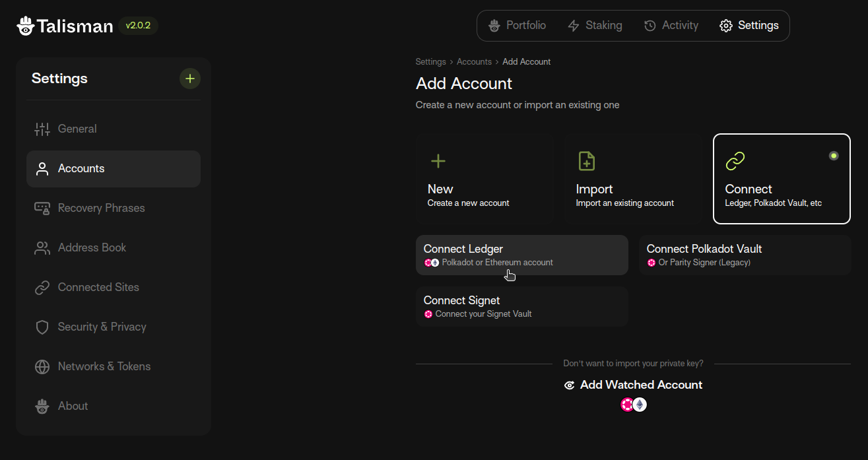Image resolution: width=868 pixels, height=460 pixels.
Task: Open Networks & Tokens settings
Action: [x=114, y=367]
